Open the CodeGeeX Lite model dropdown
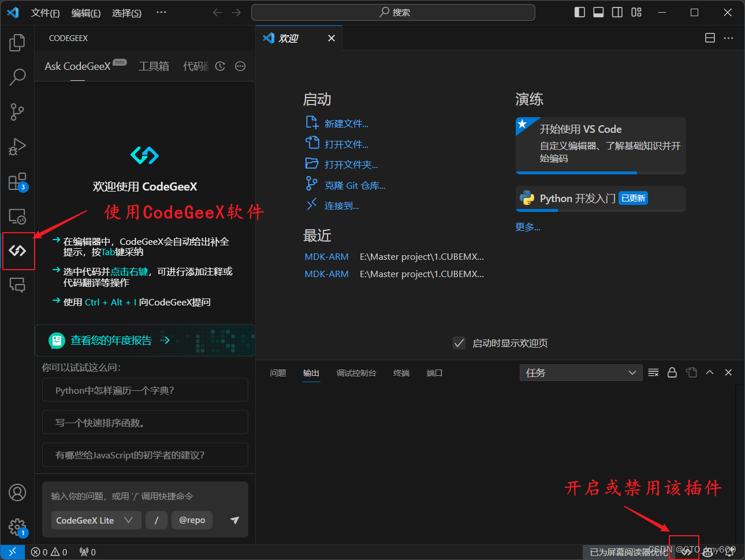 point(96,520)
